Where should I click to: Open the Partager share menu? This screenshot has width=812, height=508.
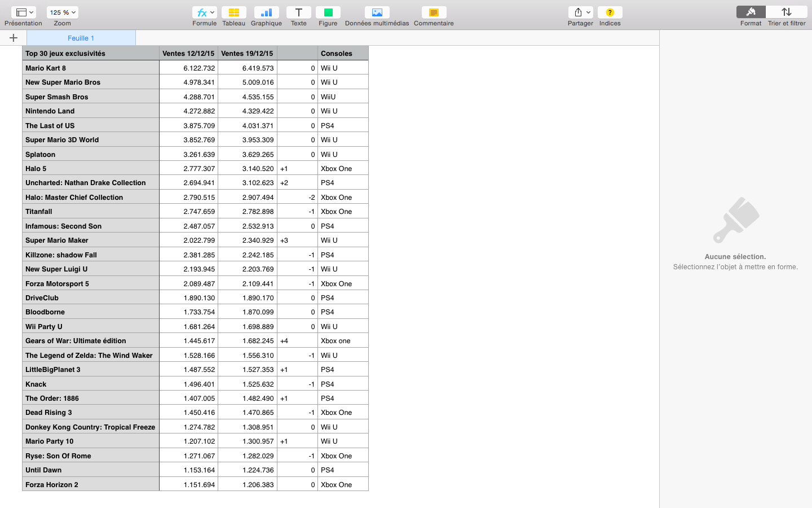click(x=580, y=12)
